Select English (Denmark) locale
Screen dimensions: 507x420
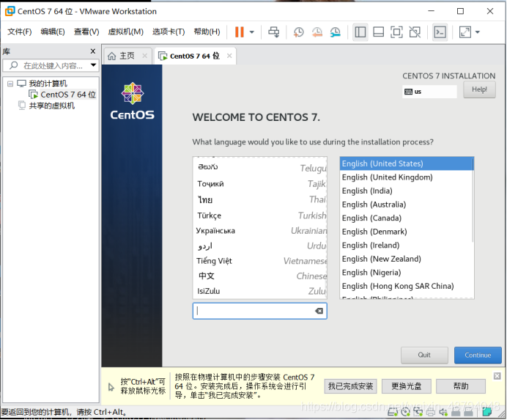[406, 232]
